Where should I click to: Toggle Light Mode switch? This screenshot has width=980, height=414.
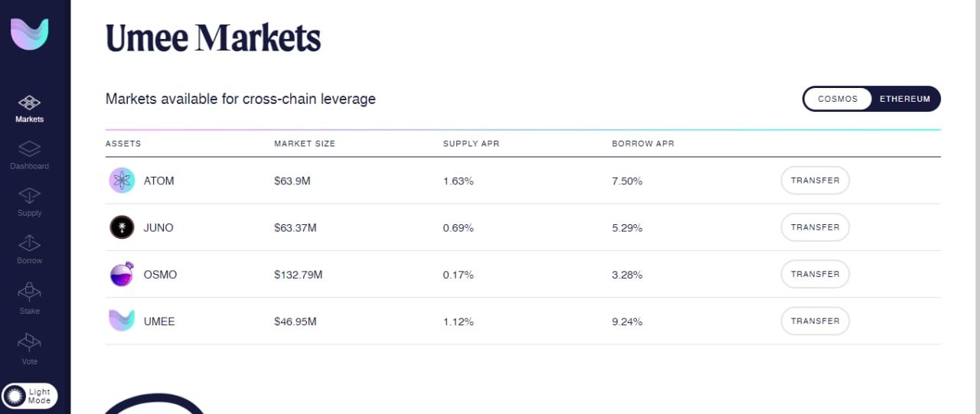[30, 396]
